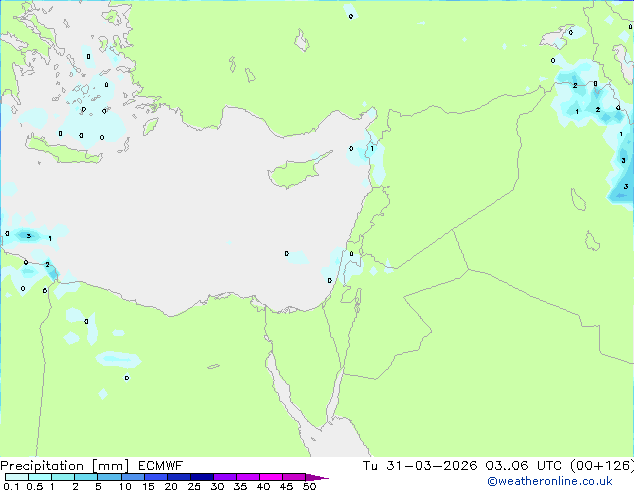Click the 0.1–0.5 mm palest legend swatch
Image resolution: width=634 pixels, height=490 pixels.
(x=17, y=477)
